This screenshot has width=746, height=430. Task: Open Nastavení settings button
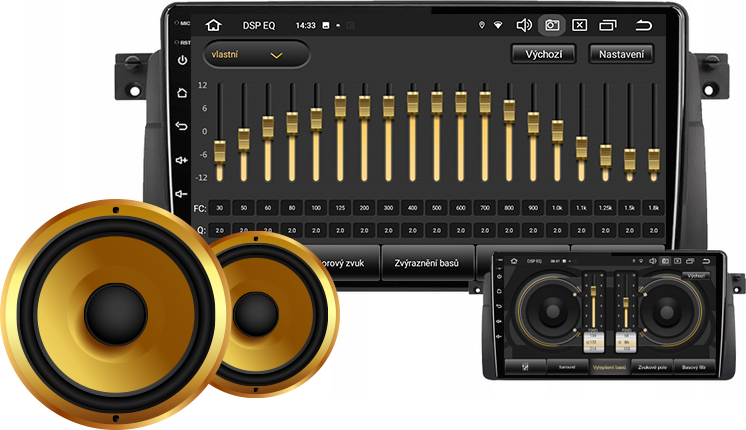(x=621, y=54)
